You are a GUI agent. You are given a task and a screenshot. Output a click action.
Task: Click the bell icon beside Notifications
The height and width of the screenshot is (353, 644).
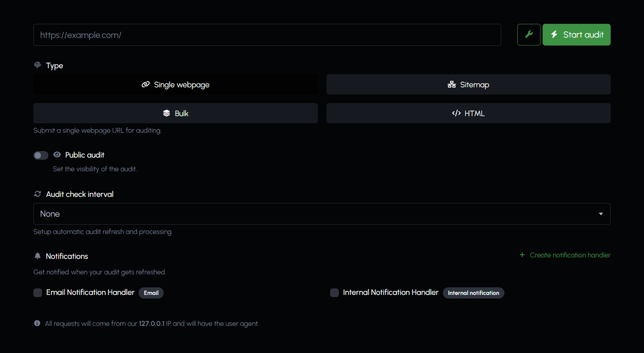pyautogui.click(x=37, y=256)
